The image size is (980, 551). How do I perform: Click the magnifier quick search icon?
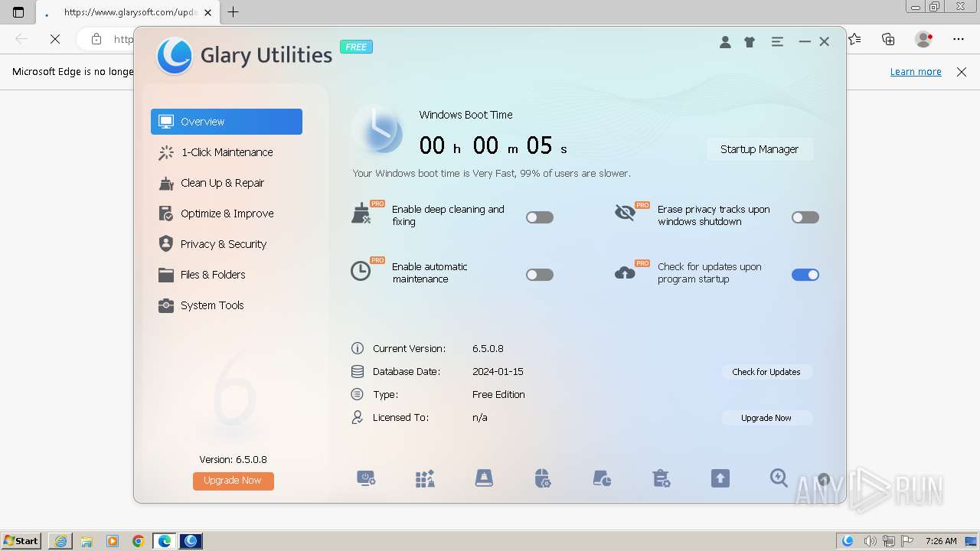779,478
